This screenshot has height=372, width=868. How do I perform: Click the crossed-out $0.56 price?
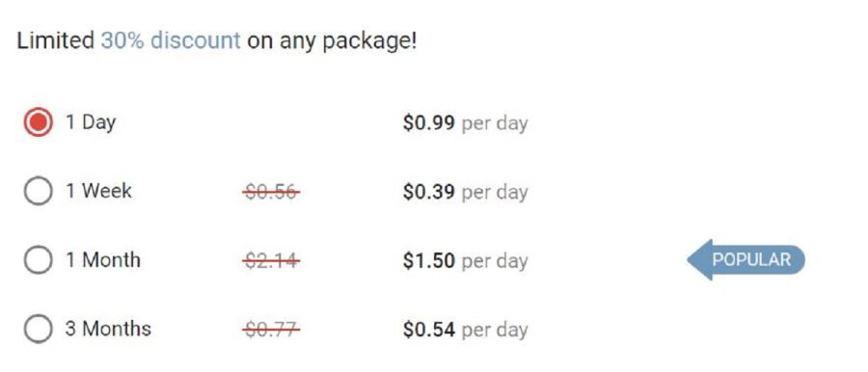click(271, 192)
